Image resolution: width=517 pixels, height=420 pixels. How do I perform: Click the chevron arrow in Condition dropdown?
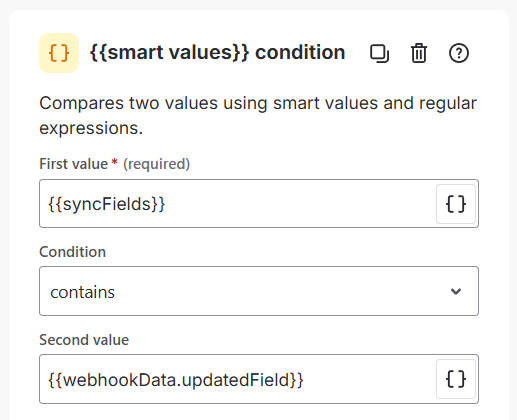(456, 291)
